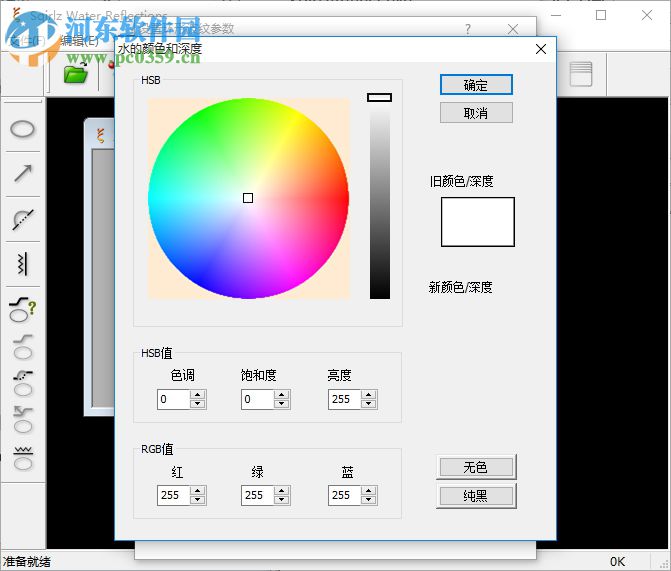
Task: Decrease 亮度 with down spinner arrow
Action: 369,404
